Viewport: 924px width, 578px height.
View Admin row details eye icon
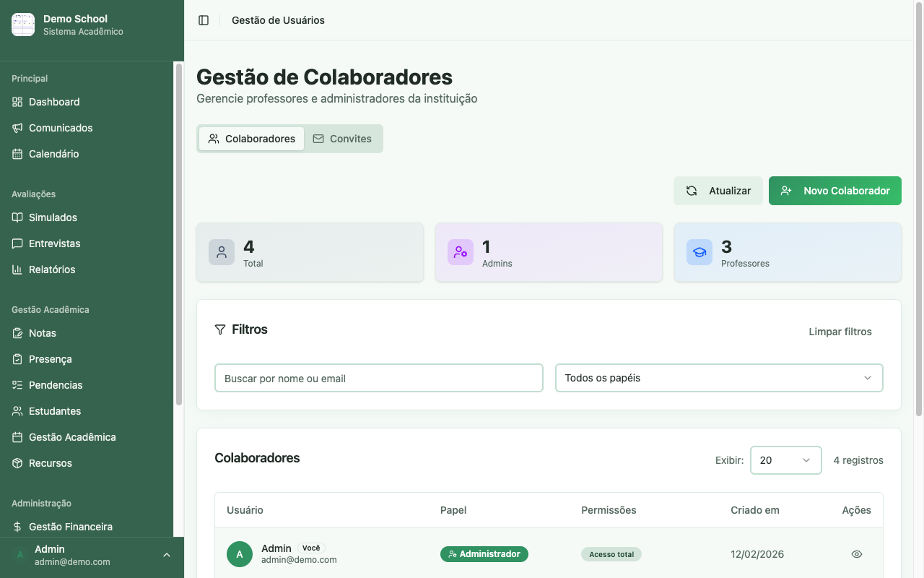coord(857,554)
